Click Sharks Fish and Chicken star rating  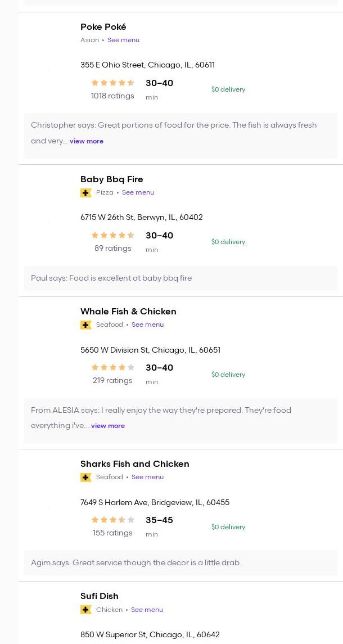[x=113, y=520]
